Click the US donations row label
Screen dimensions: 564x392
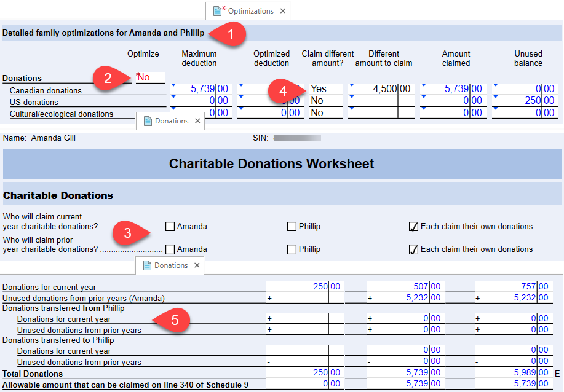34,103
